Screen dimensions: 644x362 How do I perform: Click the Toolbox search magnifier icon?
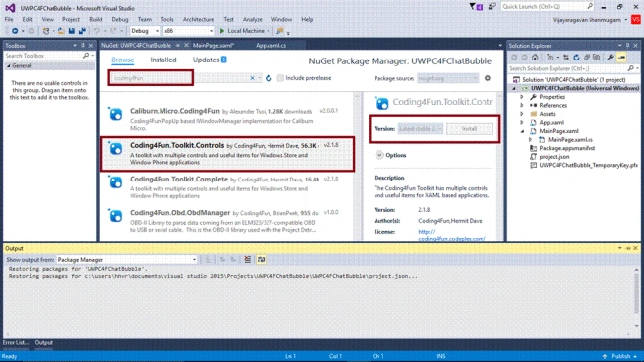pyautogui.click(x=86, y=56)
